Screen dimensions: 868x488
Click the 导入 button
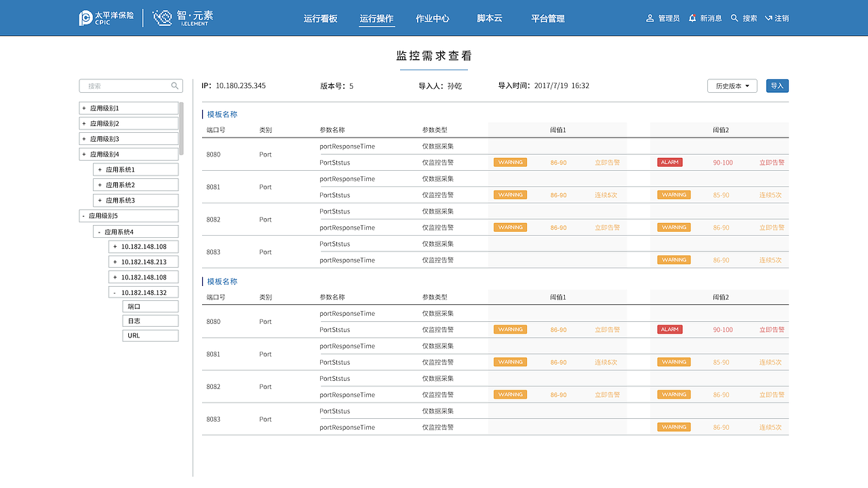pos(777,85)
